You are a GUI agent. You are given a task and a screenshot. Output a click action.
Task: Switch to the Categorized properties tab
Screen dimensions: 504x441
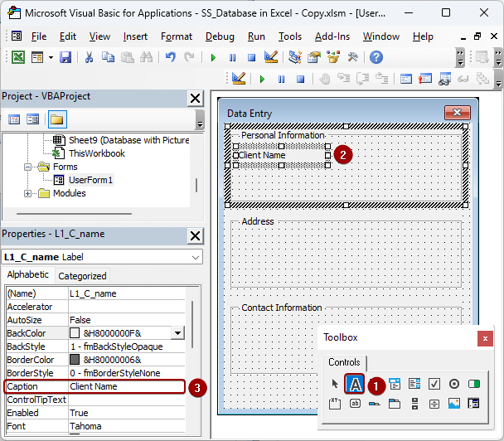(x=82, y=276)
